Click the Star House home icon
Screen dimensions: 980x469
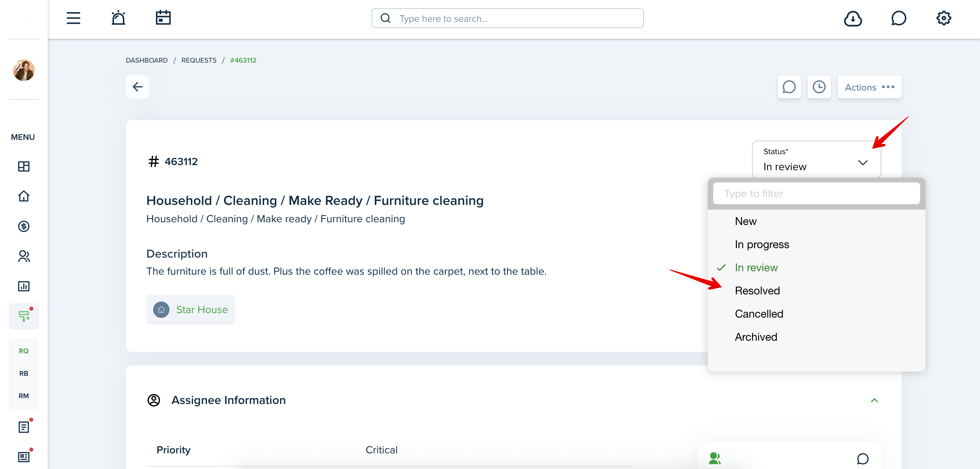tap(161, 310)
